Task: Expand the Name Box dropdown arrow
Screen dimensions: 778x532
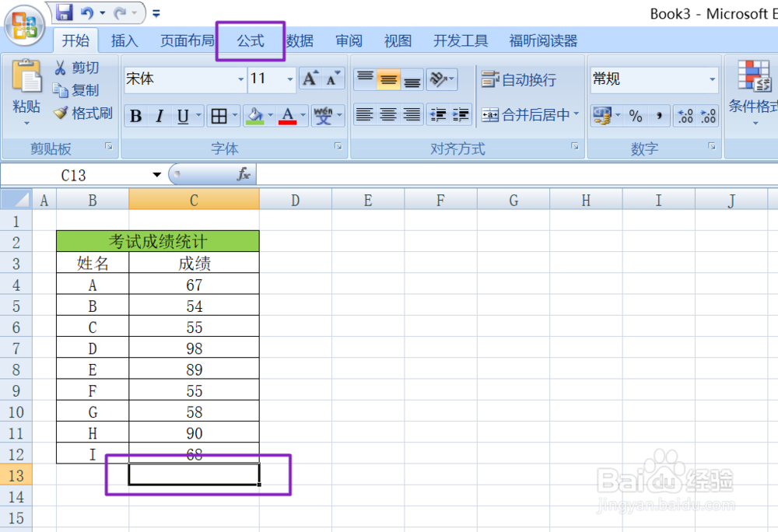Action: click(157, 174)
